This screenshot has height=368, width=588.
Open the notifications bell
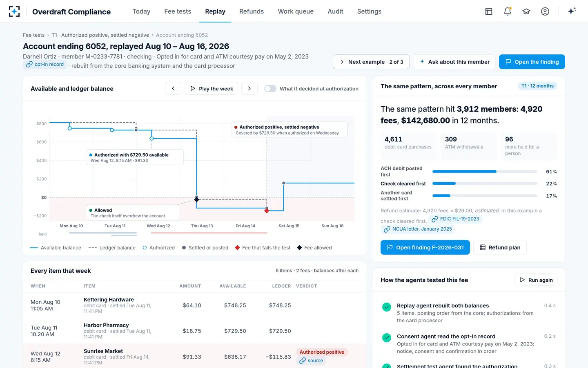pyautogui.click(x=508, y=11)
